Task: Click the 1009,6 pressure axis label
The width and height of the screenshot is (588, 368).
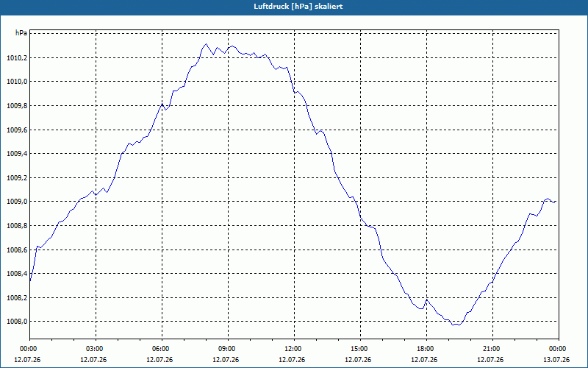Action: [x=17, y=130]
